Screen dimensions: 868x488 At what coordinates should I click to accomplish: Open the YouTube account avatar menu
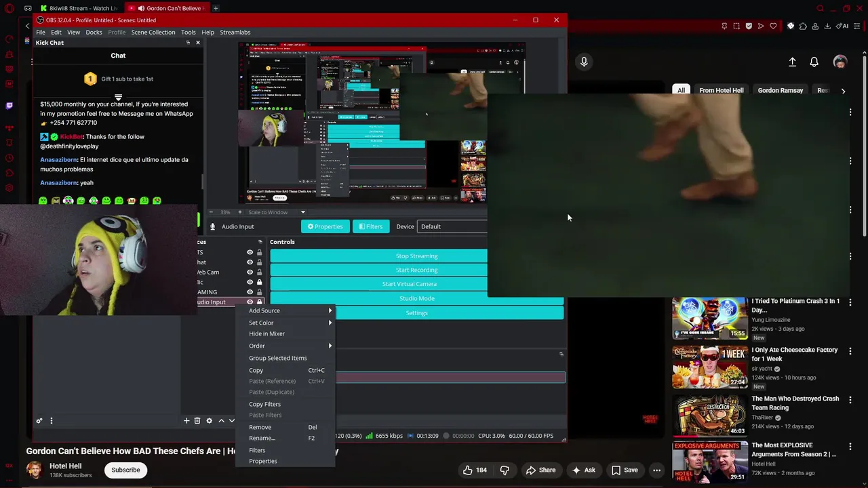coord(840,62)
